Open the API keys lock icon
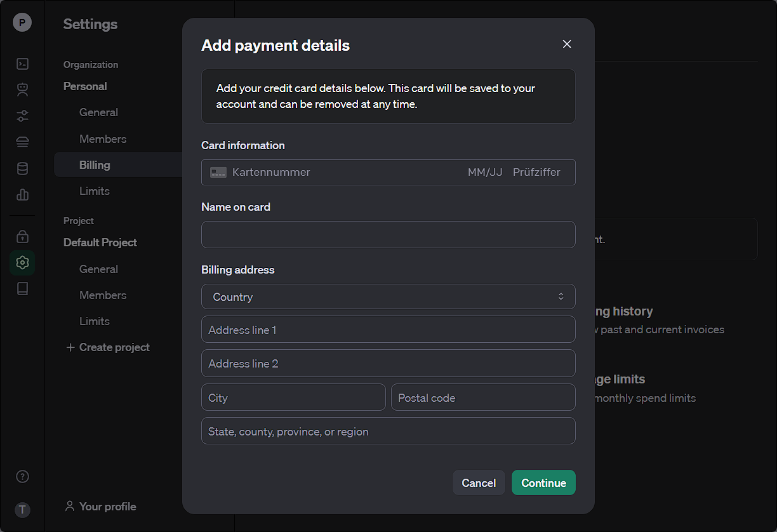 (22, 236)
